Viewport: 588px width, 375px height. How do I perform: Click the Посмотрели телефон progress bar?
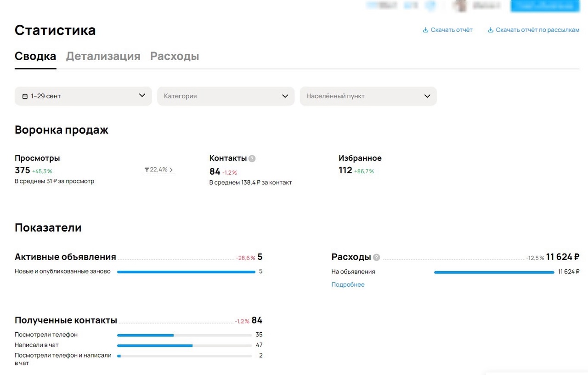184,335
